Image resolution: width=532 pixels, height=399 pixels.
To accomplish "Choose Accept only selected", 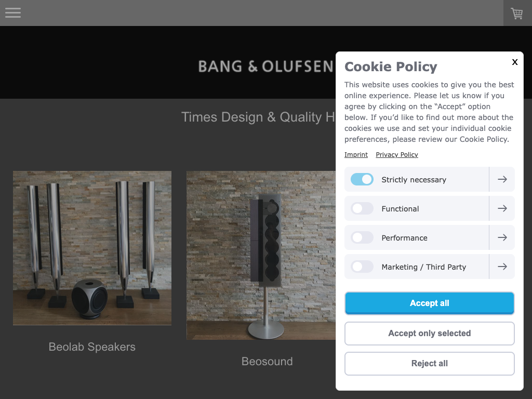I will [x=430, y=334].
